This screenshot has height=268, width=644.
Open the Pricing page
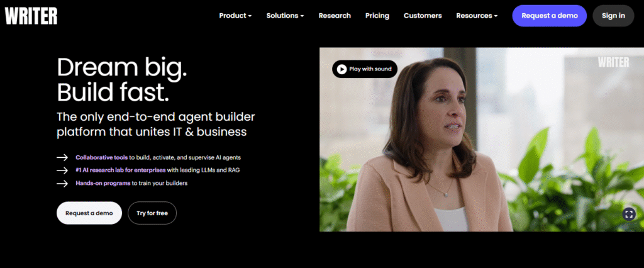(377, 16)
